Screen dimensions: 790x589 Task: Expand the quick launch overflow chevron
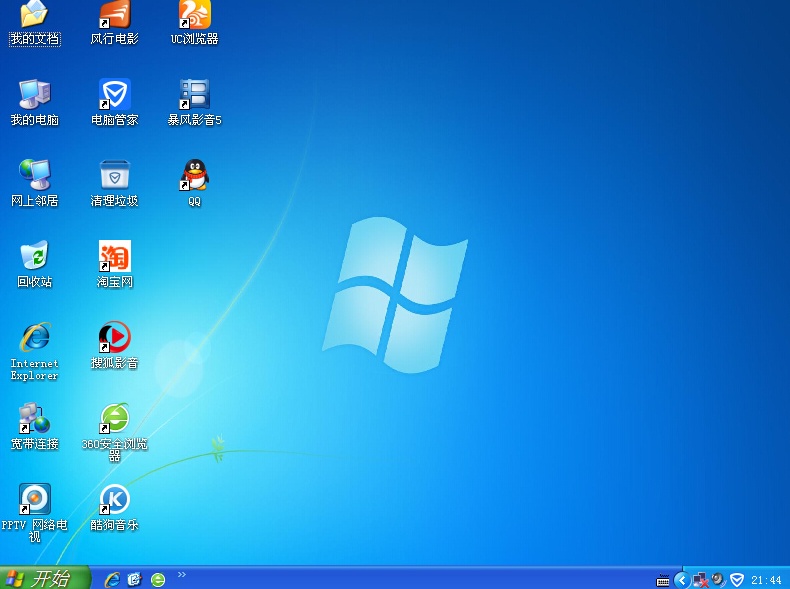pos(182,574)
